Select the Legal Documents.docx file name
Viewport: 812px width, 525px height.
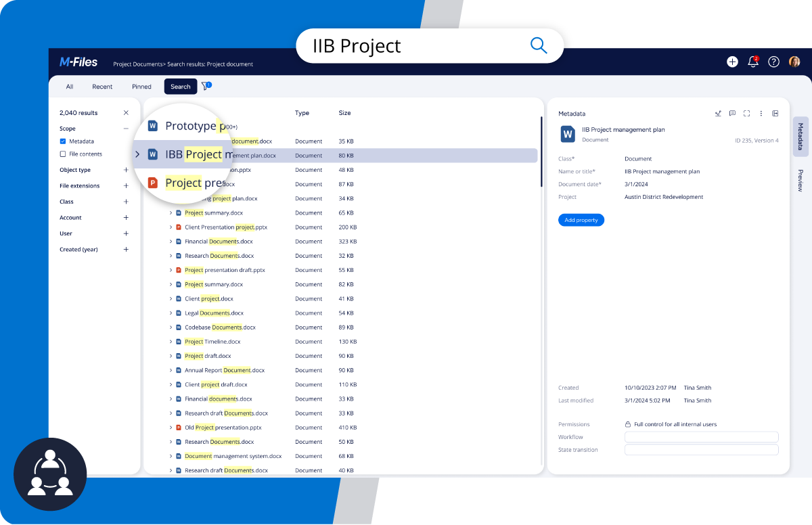pos(214,313)
